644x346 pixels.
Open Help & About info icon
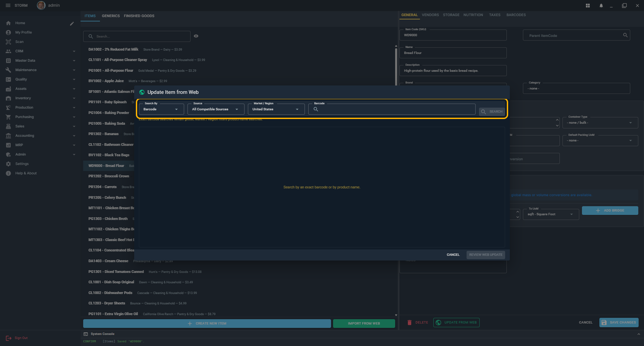(8, 173)
